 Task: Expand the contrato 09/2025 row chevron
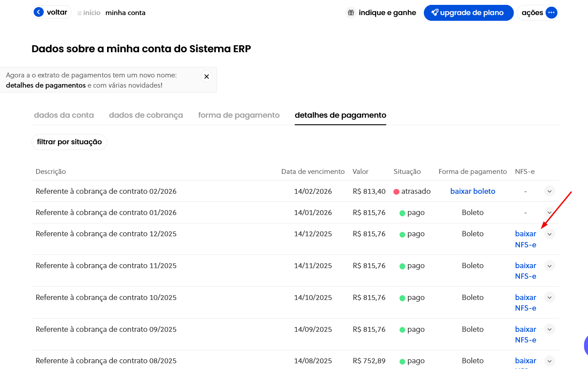[549, 329]
